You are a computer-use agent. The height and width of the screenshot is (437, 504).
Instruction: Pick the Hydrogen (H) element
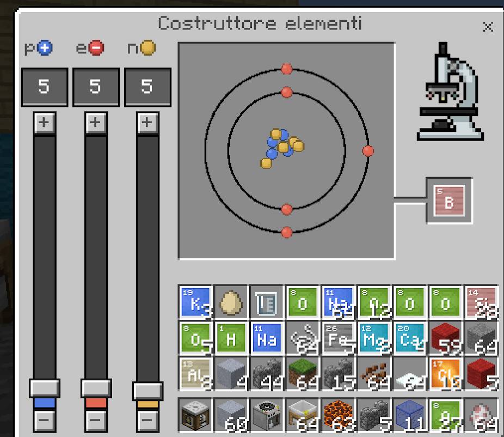(231, 338)
